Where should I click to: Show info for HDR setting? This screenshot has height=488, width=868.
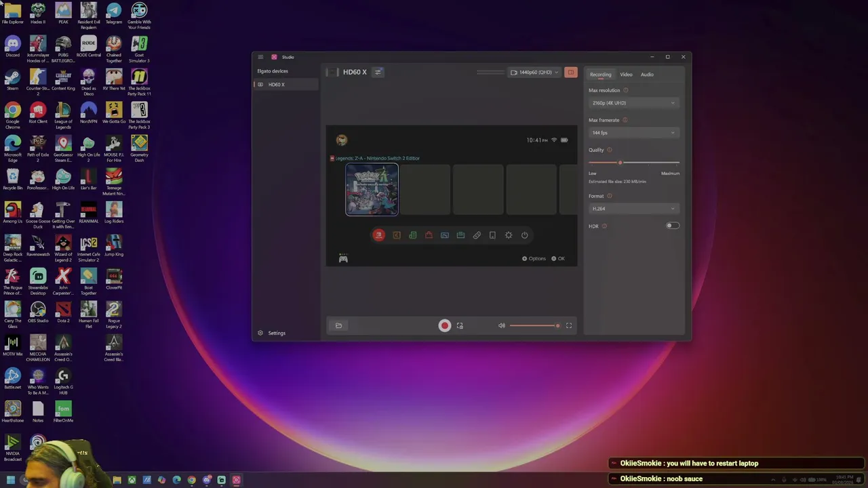[x=604, y=226]
